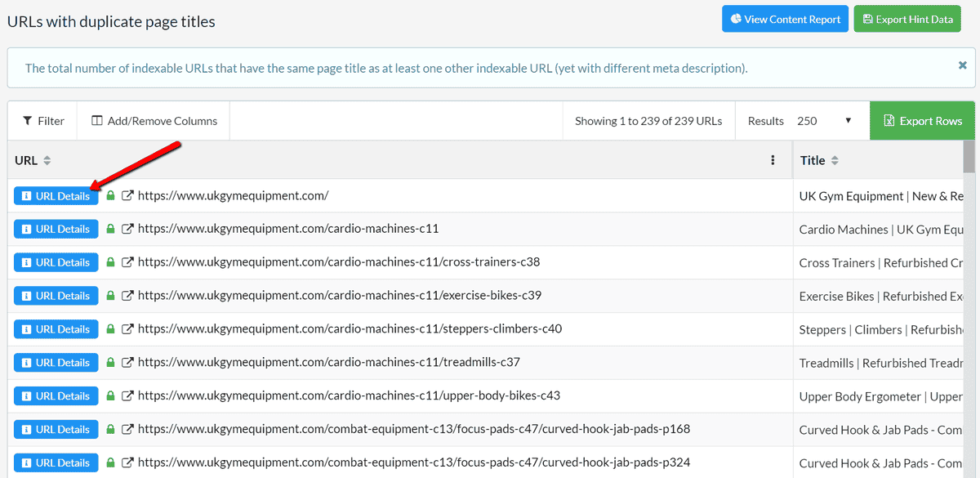Click green padlock icon on treadmills-c37 row
This screenshot has height=478, width=980.
point(111,362)
